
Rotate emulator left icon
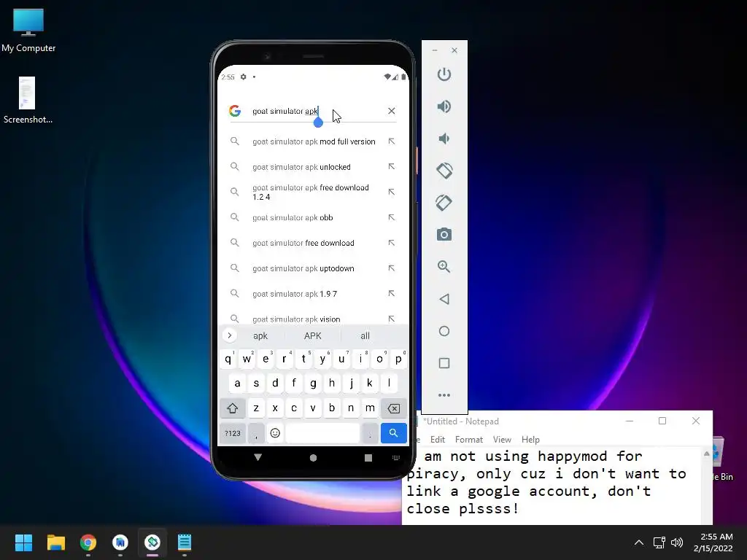(x=444, y=171)
